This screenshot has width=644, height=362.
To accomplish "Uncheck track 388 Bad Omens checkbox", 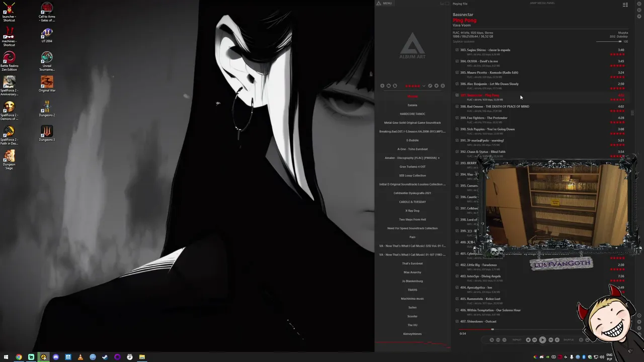I will [x=457, y=107].
